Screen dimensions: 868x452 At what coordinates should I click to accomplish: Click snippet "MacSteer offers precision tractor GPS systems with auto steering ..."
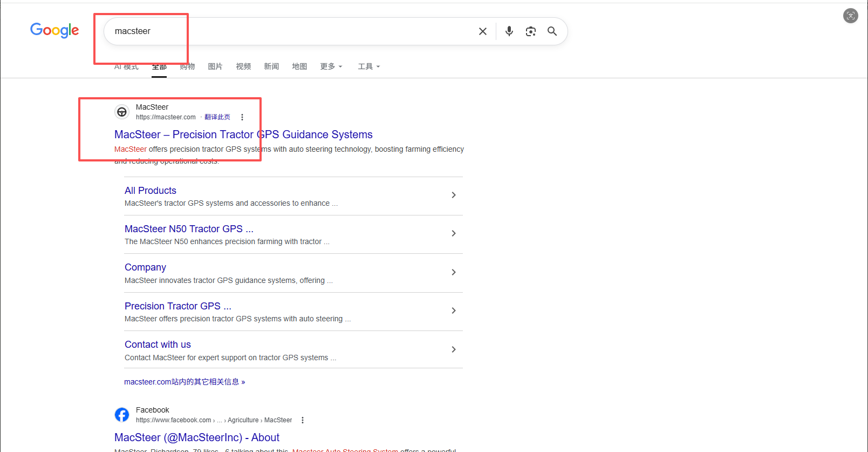point(238,319)
